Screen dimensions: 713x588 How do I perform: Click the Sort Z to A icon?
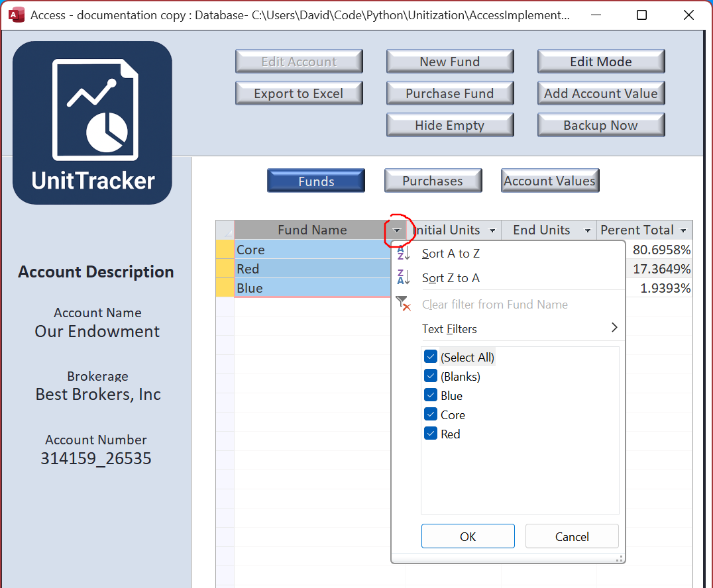pyautogui.click(x=404, y=277)
